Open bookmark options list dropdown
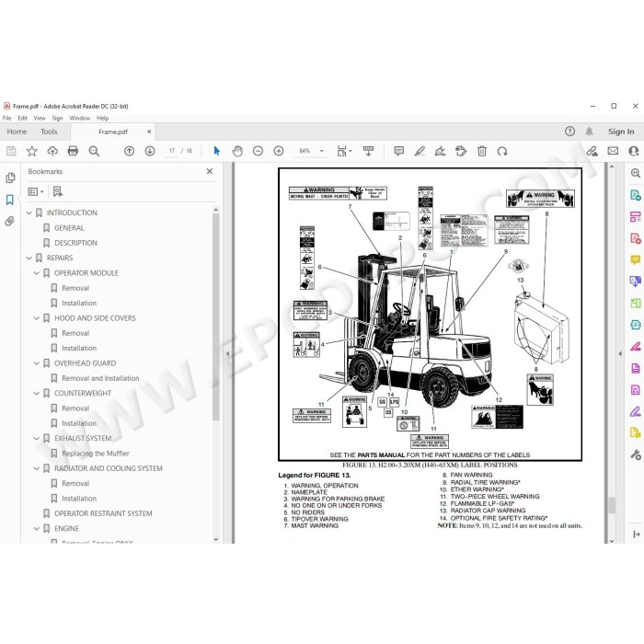The image size is (644, 644). tap(35, 191)
